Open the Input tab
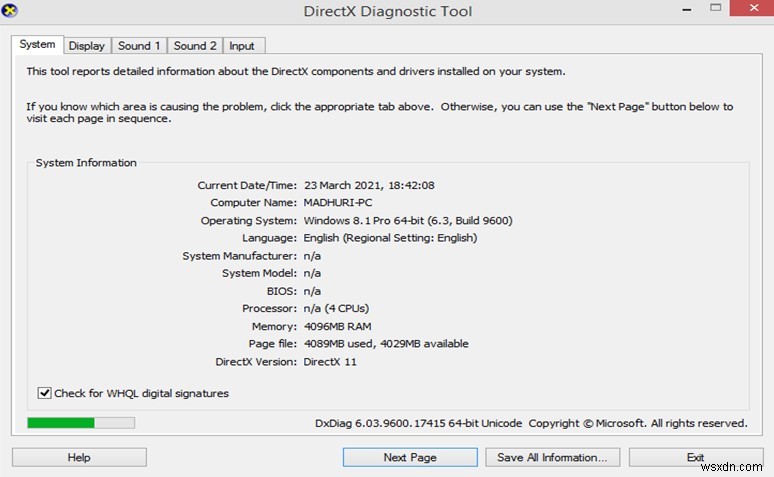 click(242, 46)
